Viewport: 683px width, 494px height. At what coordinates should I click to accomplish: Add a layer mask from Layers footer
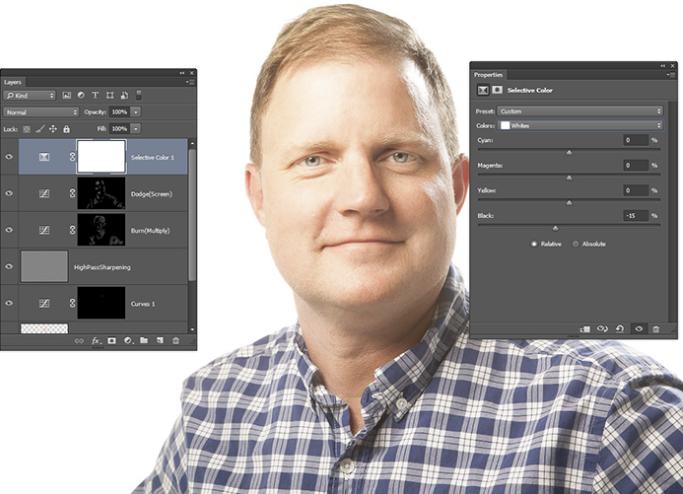[x=112, y=341]
